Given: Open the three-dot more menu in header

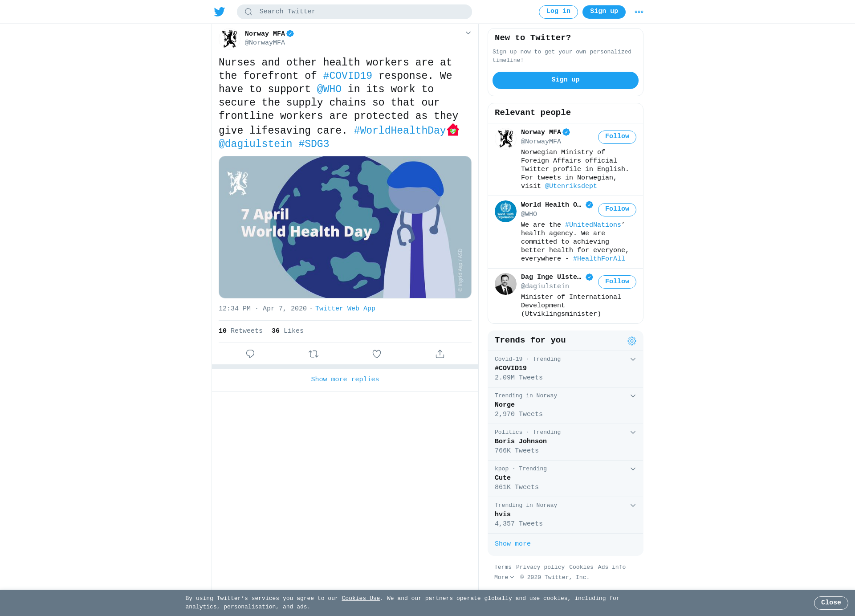Looking at the screenshot, I should 639,12.
